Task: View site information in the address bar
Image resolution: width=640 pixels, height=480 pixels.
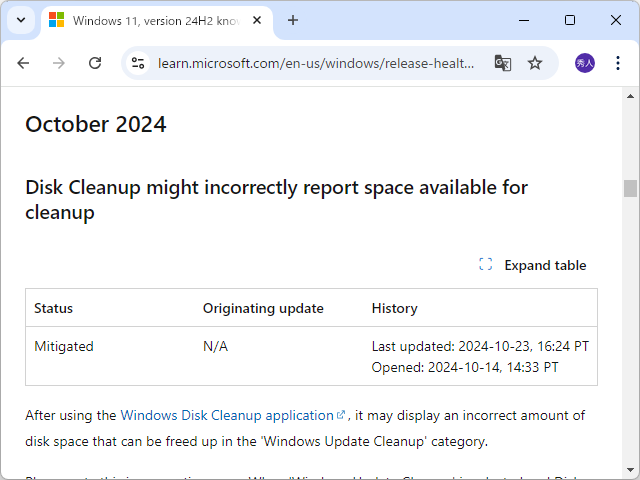Action: 139,63
